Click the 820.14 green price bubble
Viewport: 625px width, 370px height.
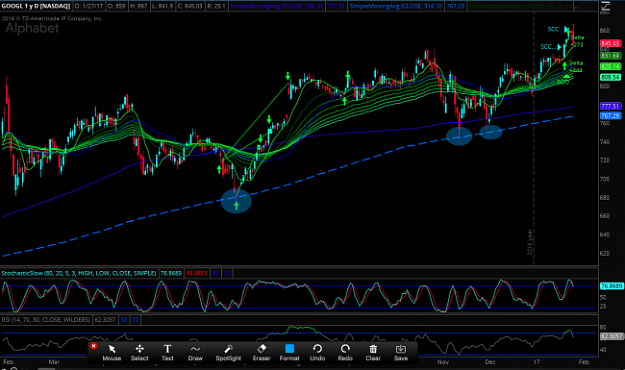[x=610, y=66]
